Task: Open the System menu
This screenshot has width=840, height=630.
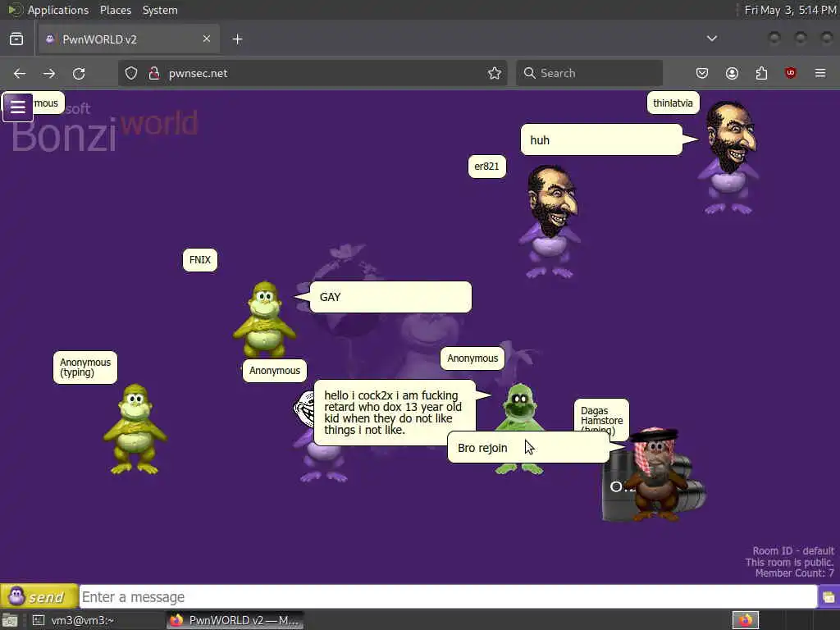Action: click(160, 10)
